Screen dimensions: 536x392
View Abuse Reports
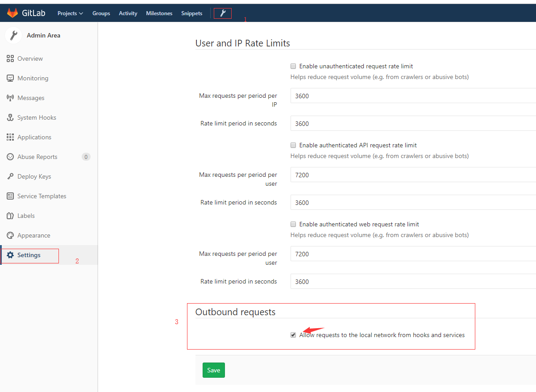coord(37,157)
